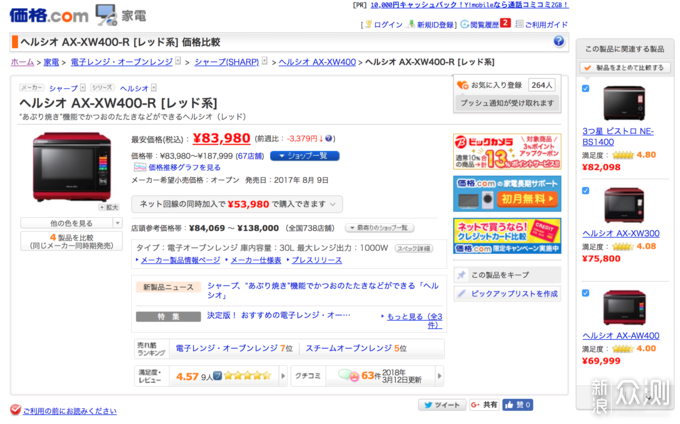Expand the クチコミ section arrow
Viewport: 680px width, 424px height.
tap(439, 376)
